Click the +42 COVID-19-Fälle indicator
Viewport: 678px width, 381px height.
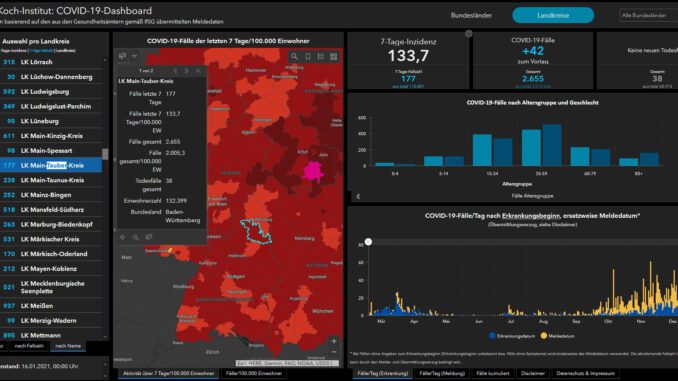(533, 51)
